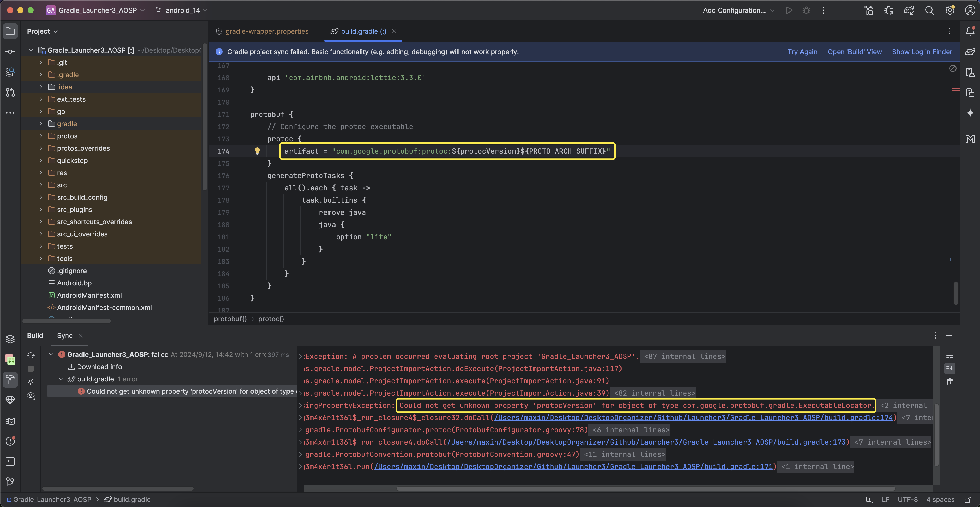The height and width of the screenshot is (507, 980).
Task: Open the Git tool window icon
Action: point(10,481)
